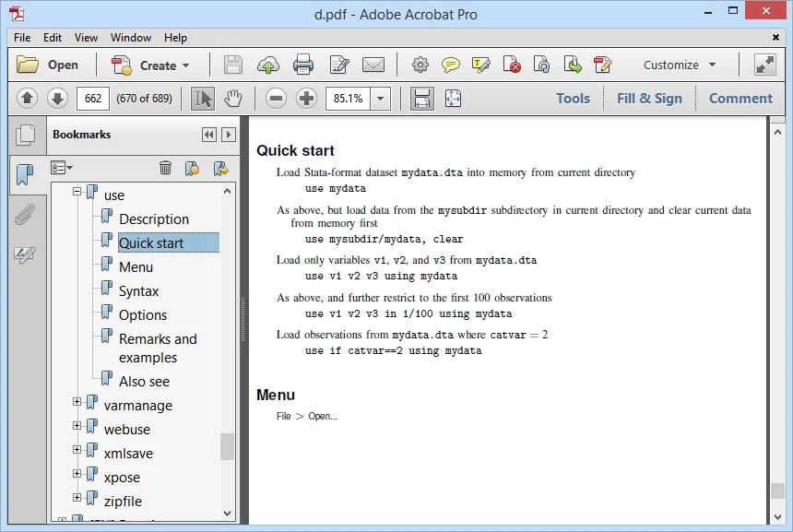Image resolution: width=793 pixels, height=532 pixels.
Task: Show the Attachments paperclip panel
Action: [x=24, y=215]
